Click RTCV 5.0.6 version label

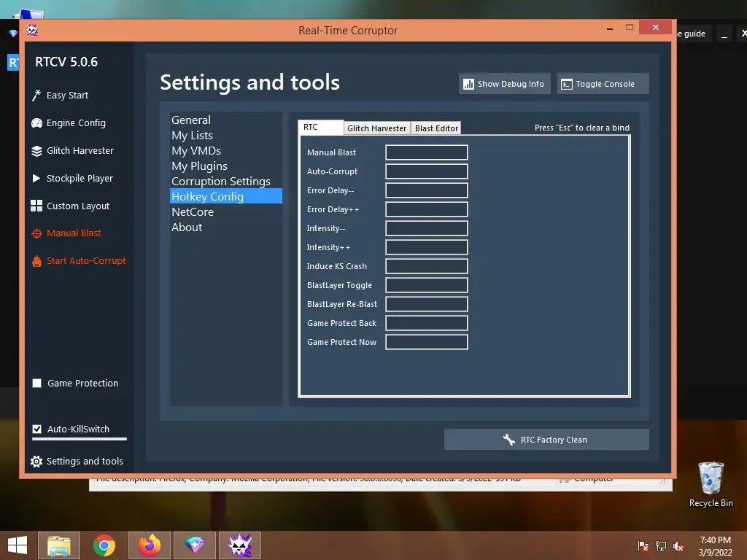coord(66,62)
